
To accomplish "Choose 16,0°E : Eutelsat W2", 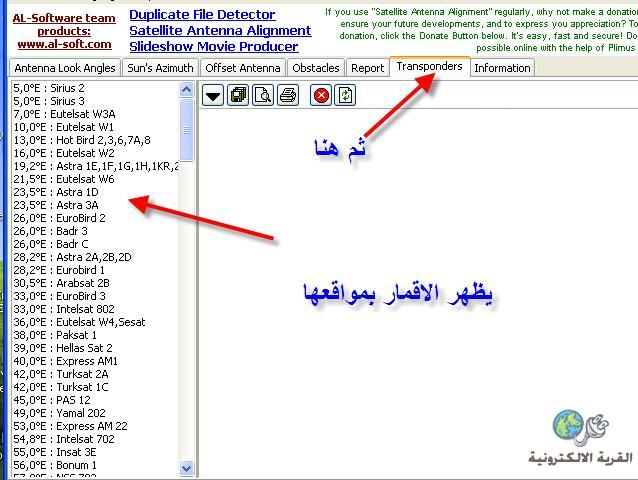I will (64, 153).
